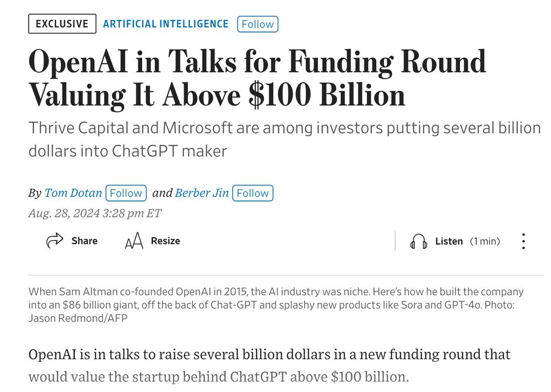Viewport: 551px width, 392px height.
Task: Follow the Artificial Intelligence topic
Action: point(257,24)
